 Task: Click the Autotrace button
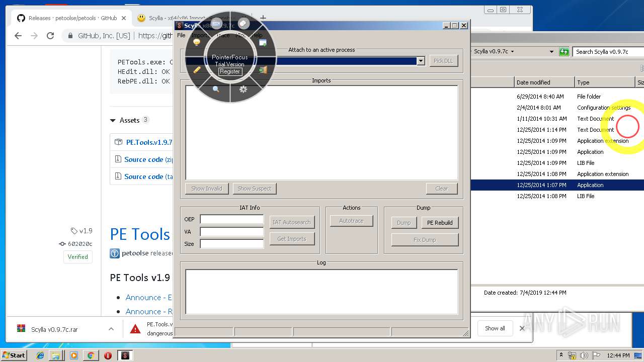pos(351,221)
